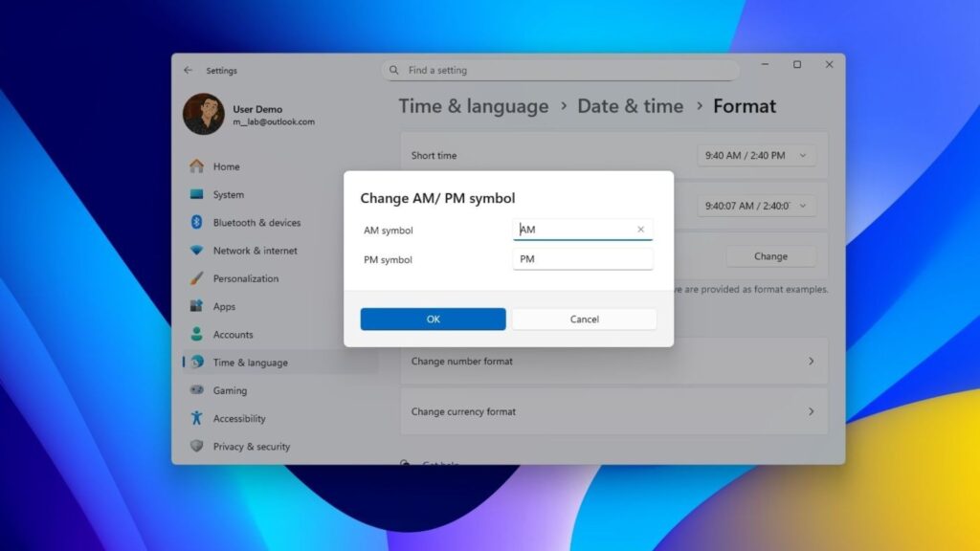Image resolution: width=980 pixels, height=551 pixels.
Task: Click the Gaming controller icon
Action: pos(197,390)
